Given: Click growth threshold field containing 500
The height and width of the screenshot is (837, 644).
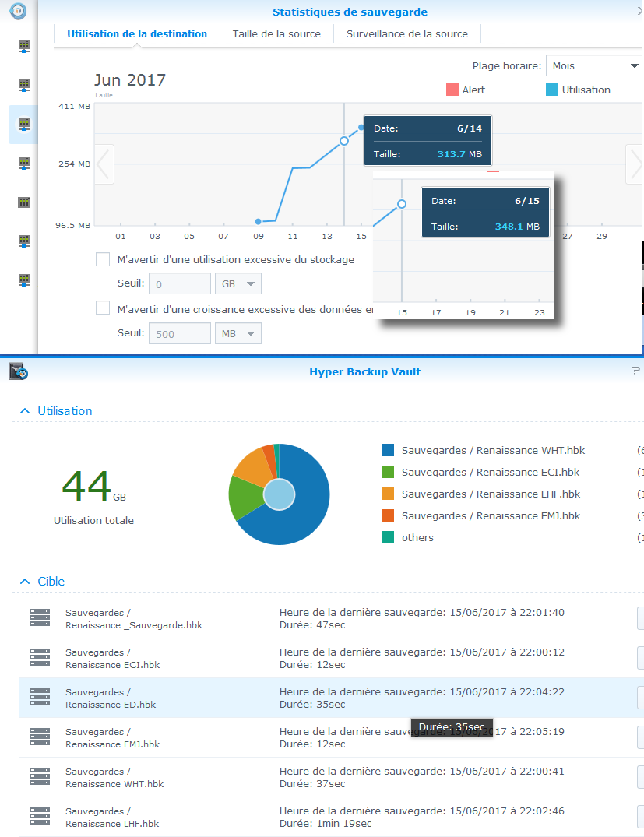Looking at the screenshot, I should point(180,333).
